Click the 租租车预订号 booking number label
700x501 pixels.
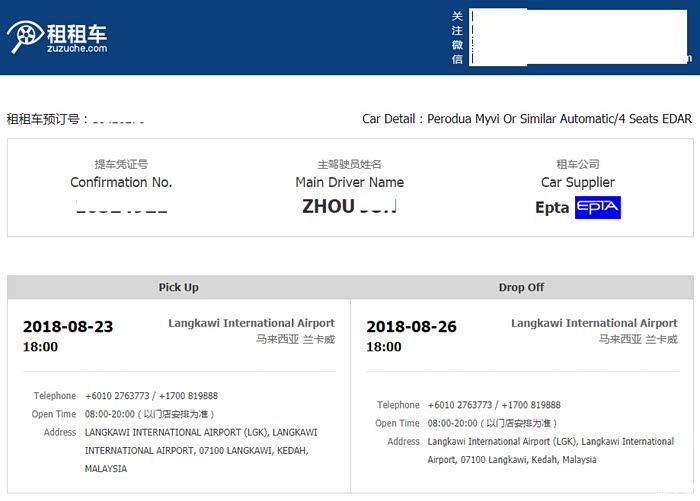[48, 119]
